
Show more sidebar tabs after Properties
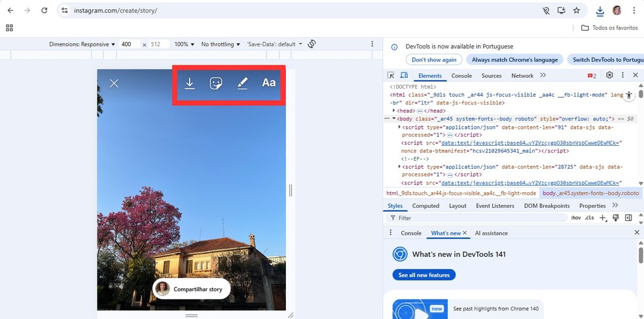coord(615,205)
